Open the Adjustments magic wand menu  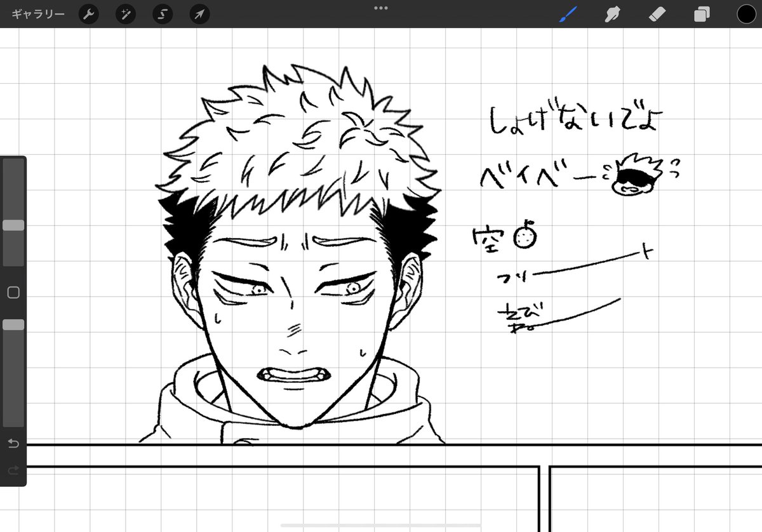pos(125,14)
